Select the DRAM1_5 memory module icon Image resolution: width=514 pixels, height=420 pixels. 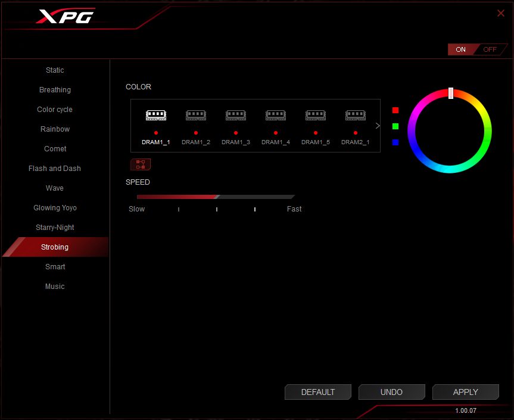click(x=316, y=116)
